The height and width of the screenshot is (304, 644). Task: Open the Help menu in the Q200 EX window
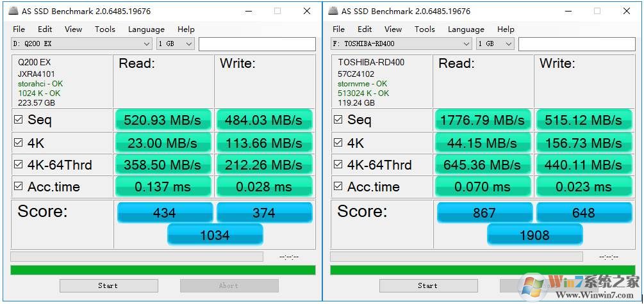[x=186, y=29]
